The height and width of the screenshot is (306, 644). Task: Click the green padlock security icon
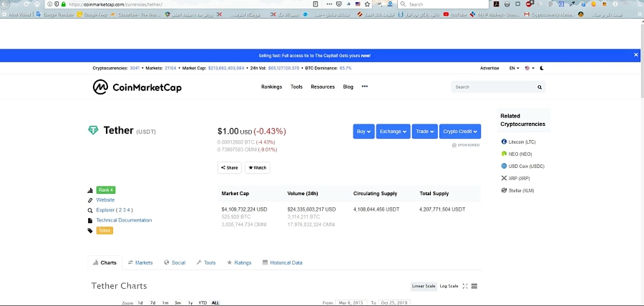[63, 4]
